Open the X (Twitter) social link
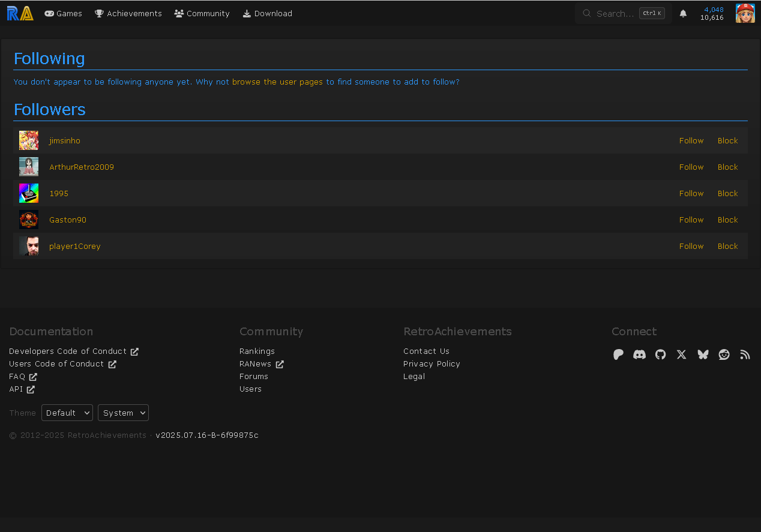 click(x=681, y=354)
